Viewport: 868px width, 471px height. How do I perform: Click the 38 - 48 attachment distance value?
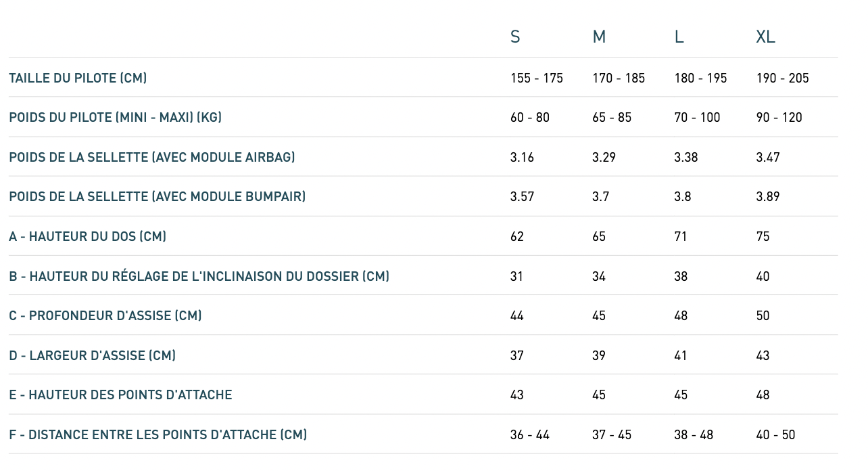coord(694,434)
